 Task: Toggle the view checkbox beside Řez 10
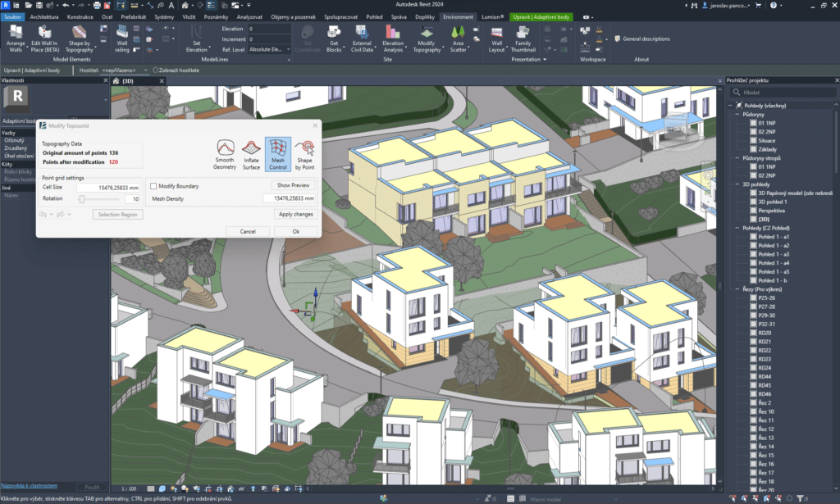tap(753, 412)
